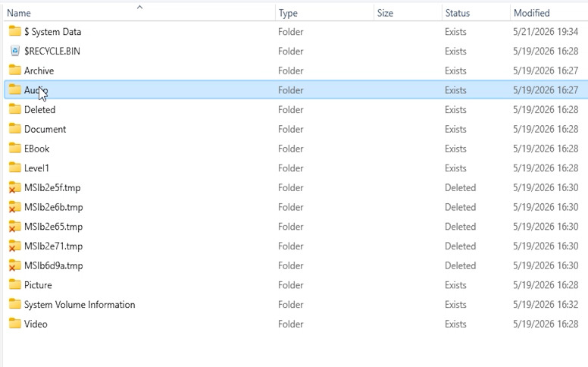Click Folder type of Archive row
Image resolution: width=588 pixels, height=367 pixels.
291,71
